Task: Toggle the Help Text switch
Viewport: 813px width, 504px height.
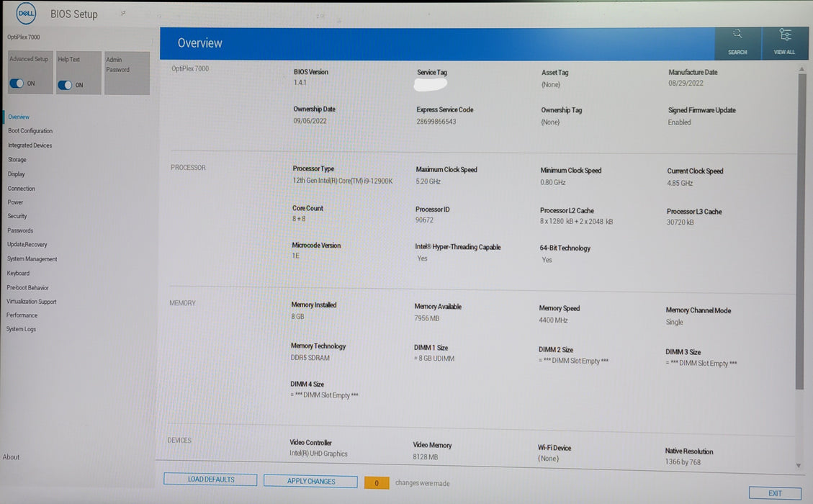Action: 65,85
